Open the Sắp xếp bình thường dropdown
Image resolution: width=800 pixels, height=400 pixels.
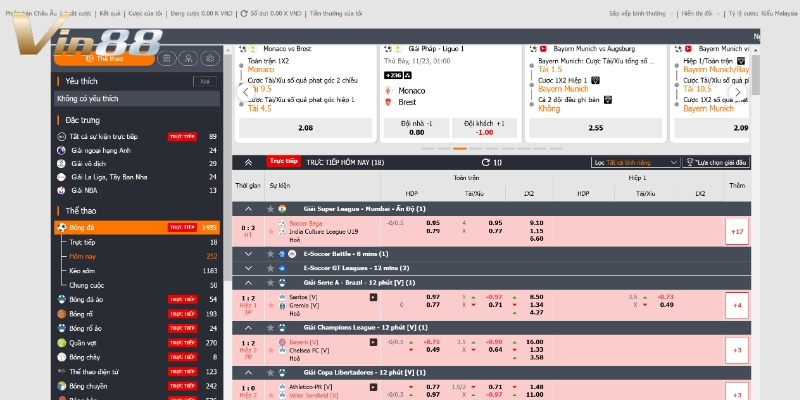click(641, 14)
